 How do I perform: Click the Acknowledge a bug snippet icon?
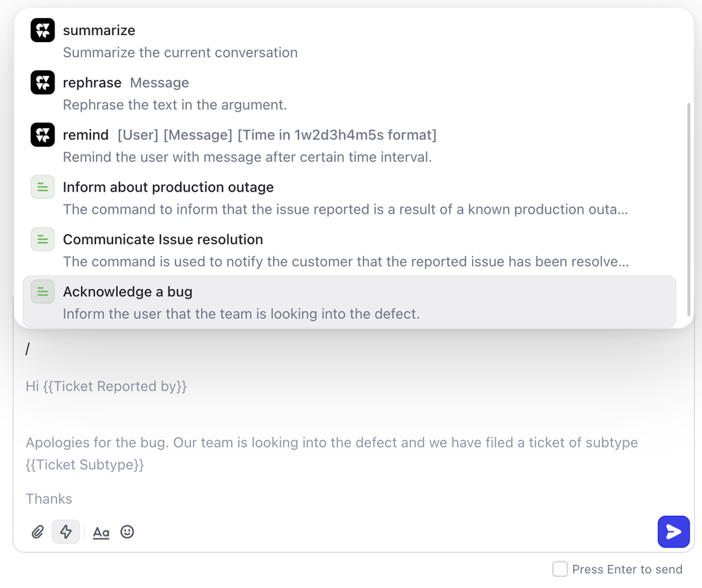point(43,292)
